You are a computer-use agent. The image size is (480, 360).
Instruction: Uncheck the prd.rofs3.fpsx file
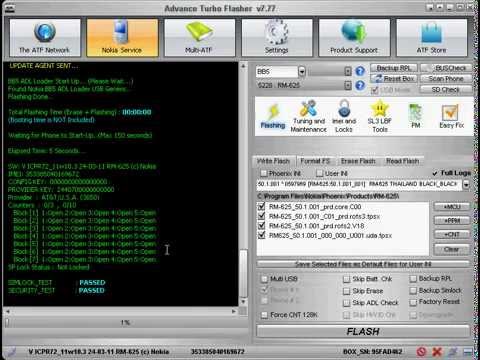click(262, 216)
